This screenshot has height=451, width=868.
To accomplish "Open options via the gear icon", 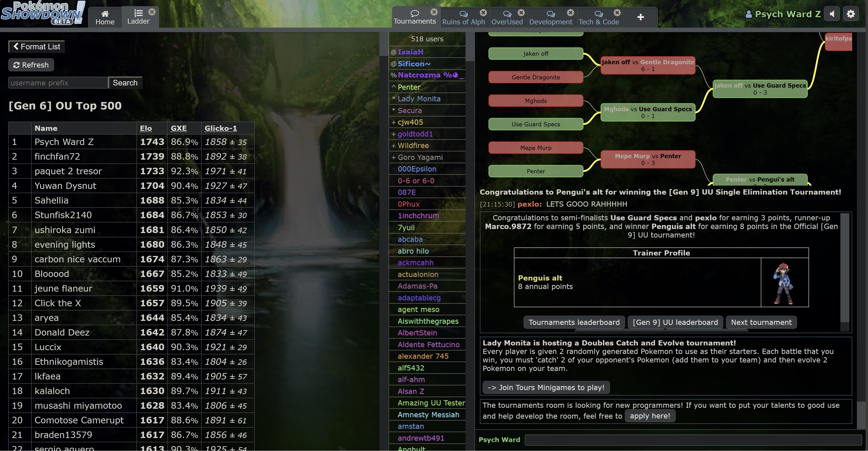I will coord(851,14).
